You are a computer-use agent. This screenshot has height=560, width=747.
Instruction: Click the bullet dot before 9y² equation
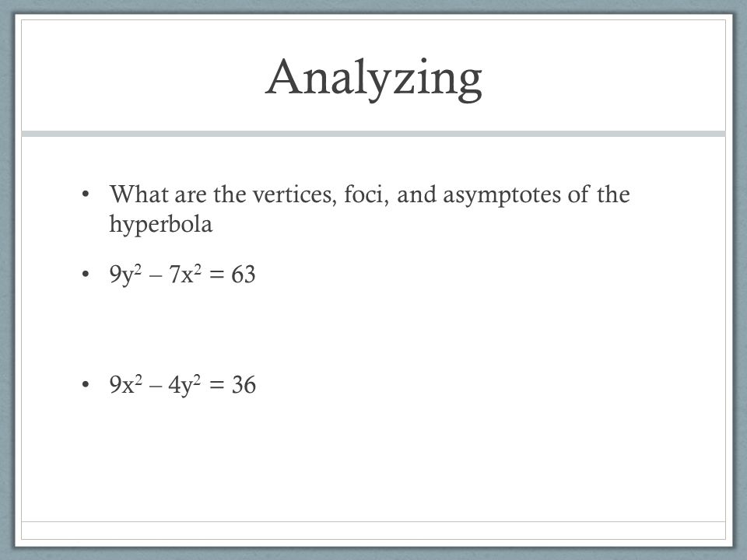click(86, 275)
